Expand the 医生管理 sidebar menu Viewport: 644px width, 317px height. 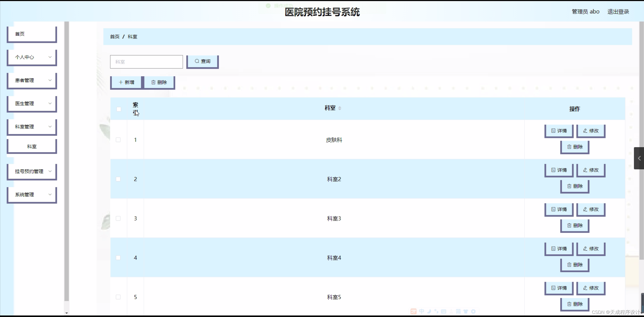[32, 104]
